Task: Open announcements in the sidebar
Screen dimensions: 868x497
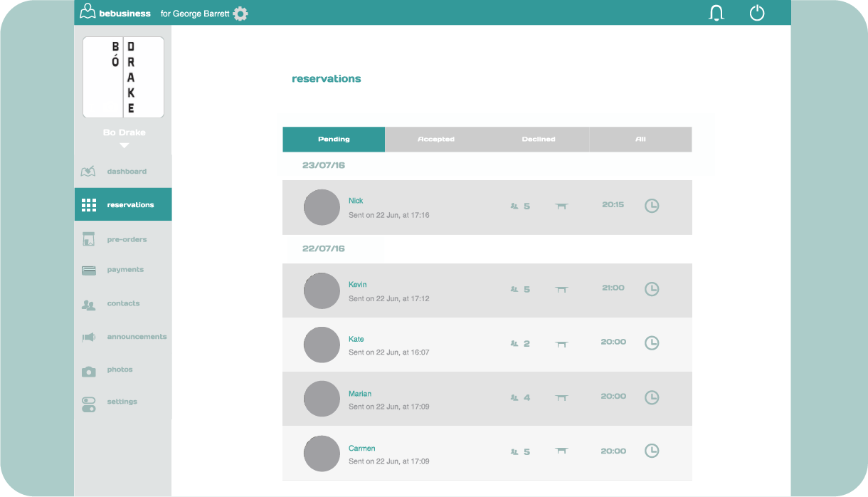Action: tap(137, 337)
